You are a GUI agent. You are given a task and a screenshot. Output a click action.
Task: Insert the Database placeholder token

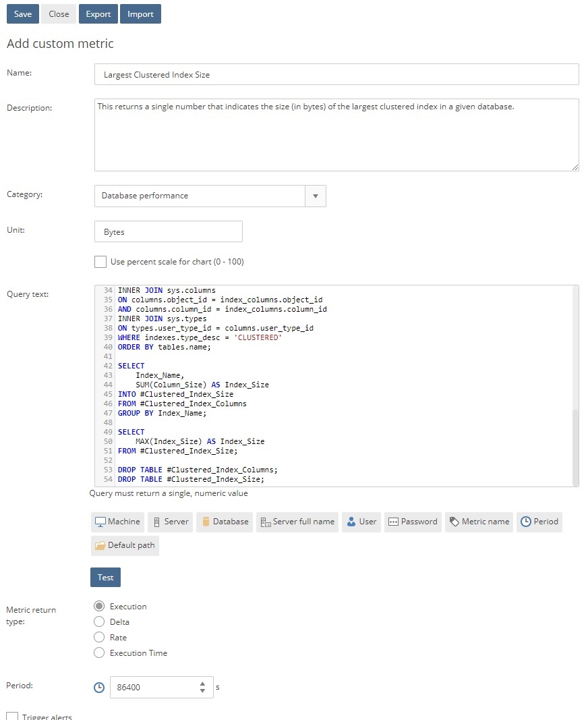pyautogui.click(x=224, y=522)
